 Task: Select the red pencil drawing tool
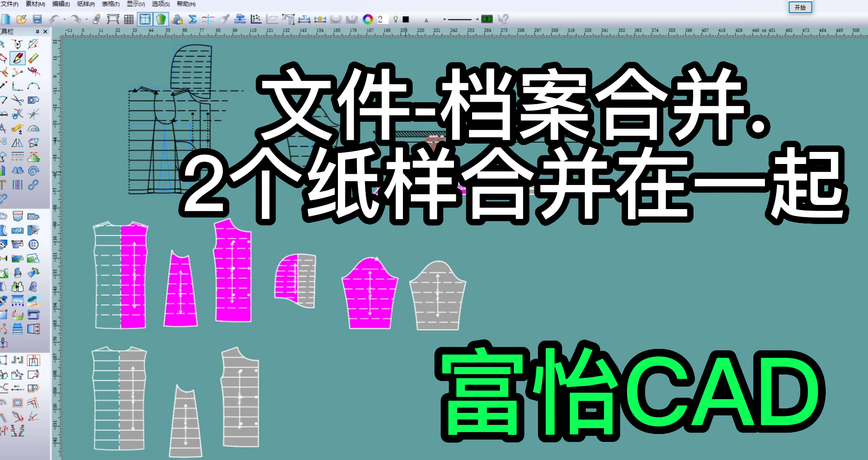[18, 58]
